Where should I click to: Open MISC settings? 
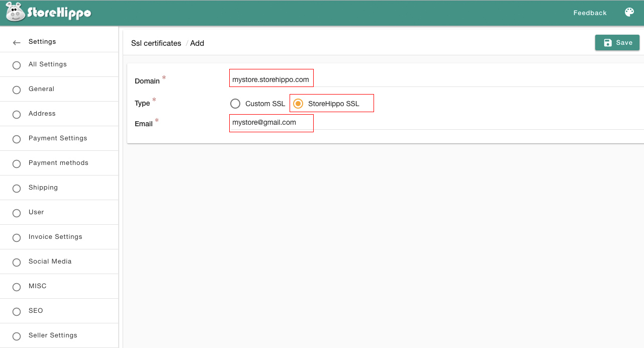59,286
